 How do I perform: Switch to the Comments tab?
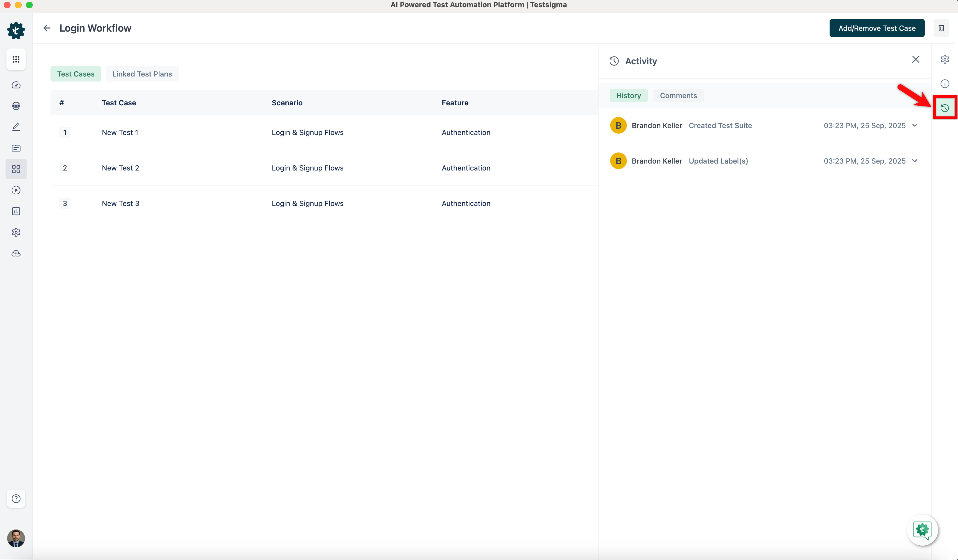click(678, 96)
